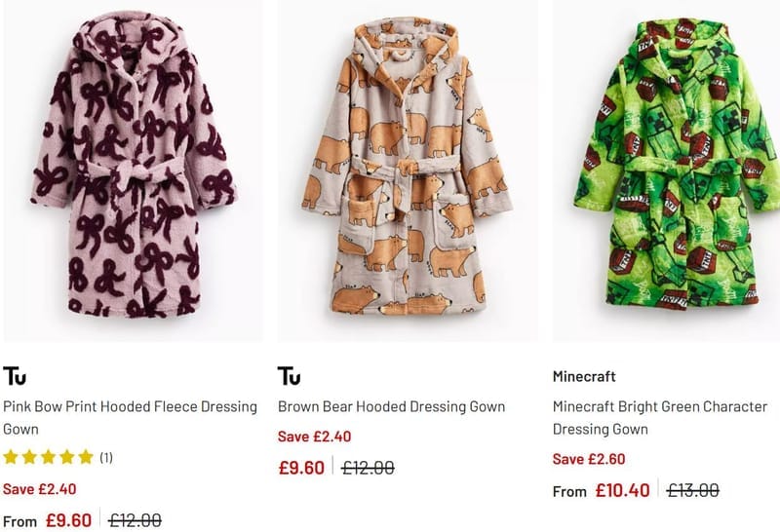
Task: Open the green Minecraft dressing gown image
Action: point(666,171)
